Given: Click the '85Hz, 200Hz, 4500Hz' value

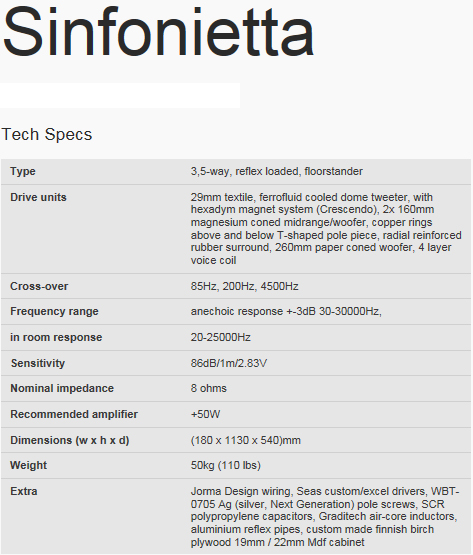Looking at the screenshot, I should tap(245, 286).
